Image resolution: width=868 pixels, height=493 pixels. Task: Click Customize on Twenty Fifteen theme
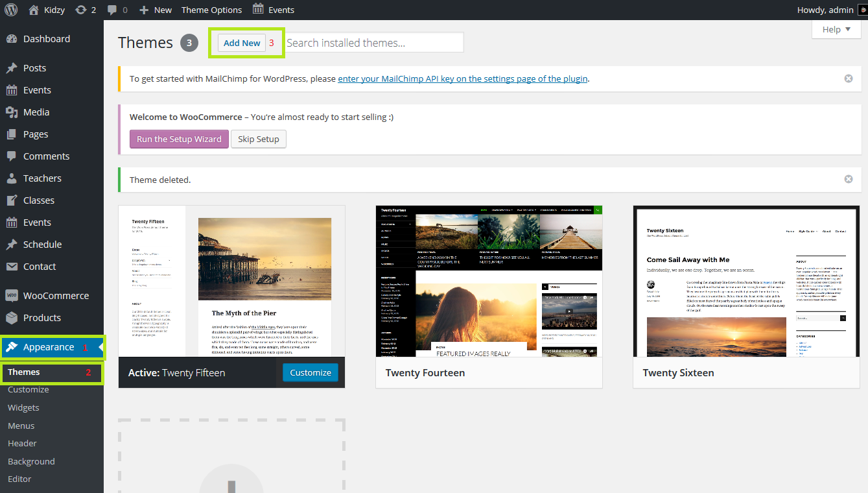tap(311, 372)
